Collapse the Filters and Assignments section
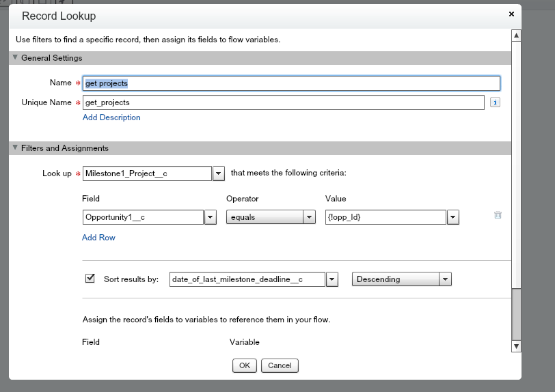This screenshot has height=392, width=555. [15, 148]
